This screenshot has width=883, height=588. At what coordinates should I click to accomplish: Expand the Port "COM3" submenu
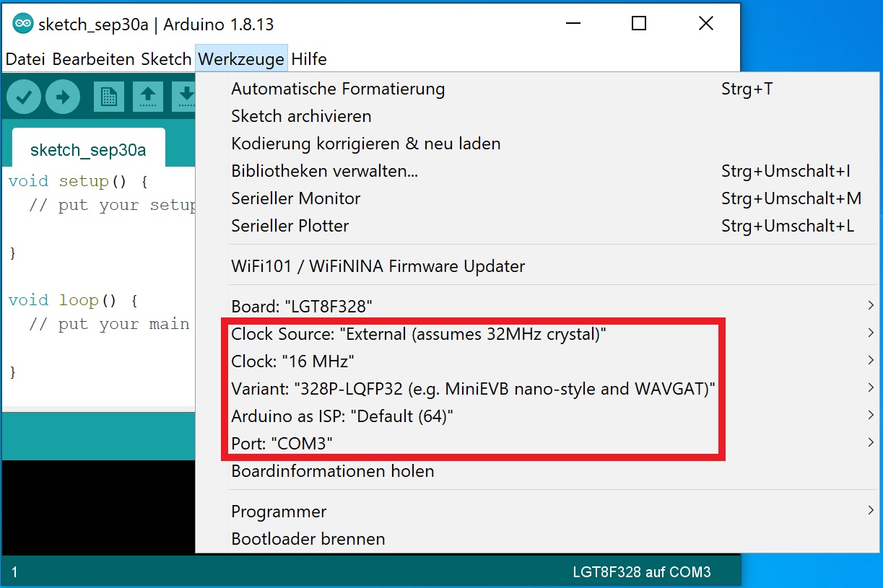click(x=538, y=443)
